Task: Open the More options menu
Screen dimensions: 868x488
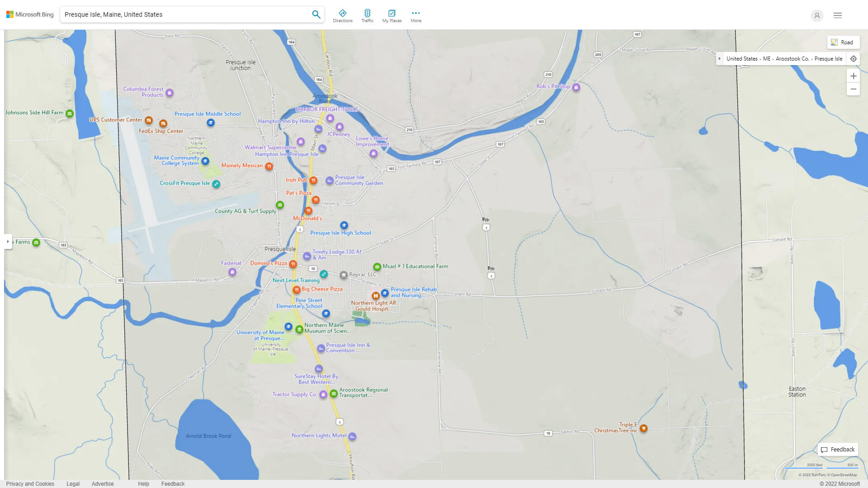Action: point(415,15)
